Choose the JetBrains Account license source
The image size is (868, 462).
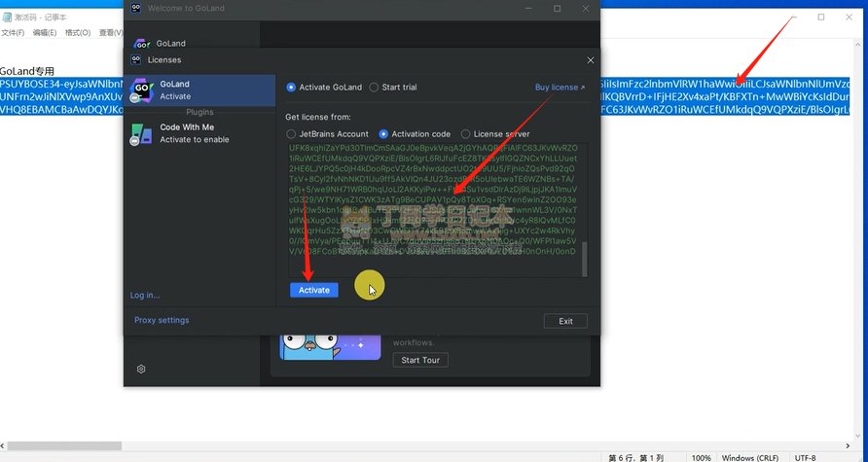click(327, 134)
